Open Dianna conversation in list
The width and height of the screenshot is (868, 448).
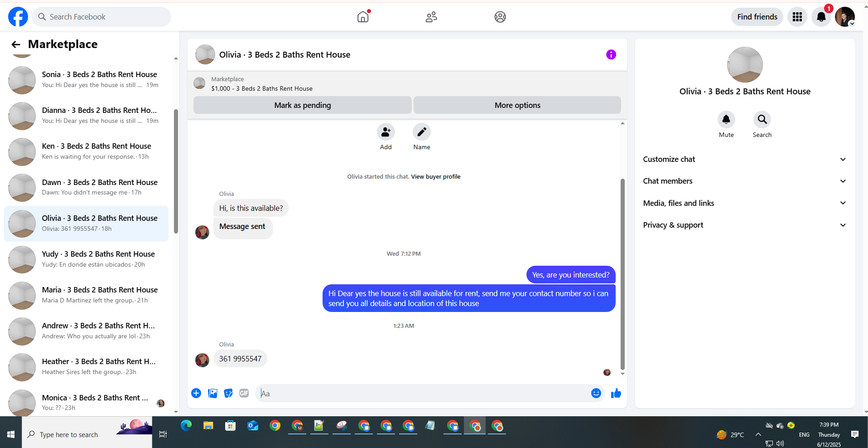tap(86, 116)
